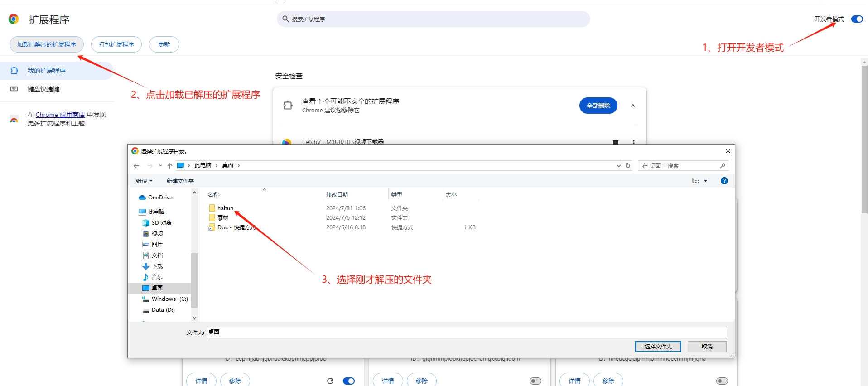Open the address bar path dropdown
This screenshot has width=868, height=386.
[618, 166]
